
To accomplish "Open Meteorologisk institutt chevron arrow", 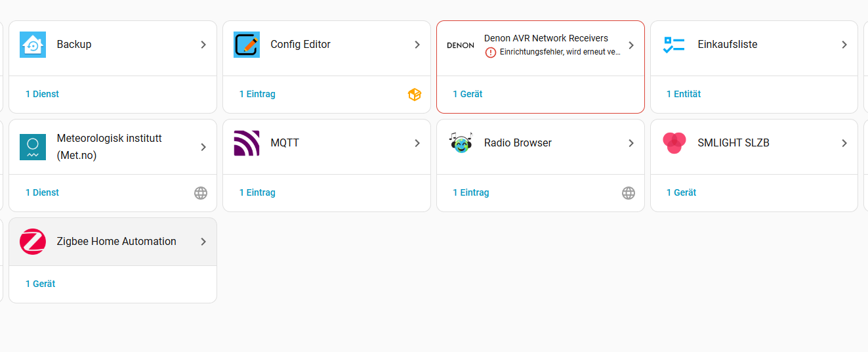I will [x=203, y=147].
